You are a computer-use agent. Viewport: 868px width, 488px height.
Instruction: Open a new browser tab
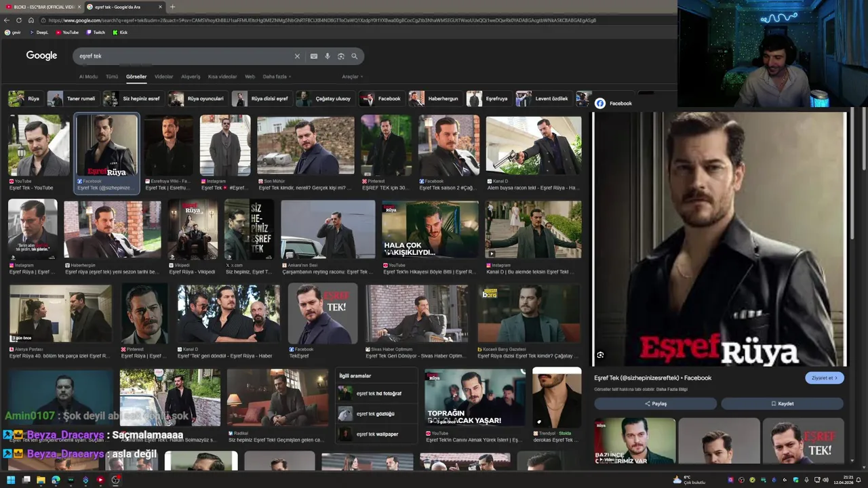click(172, 7)
